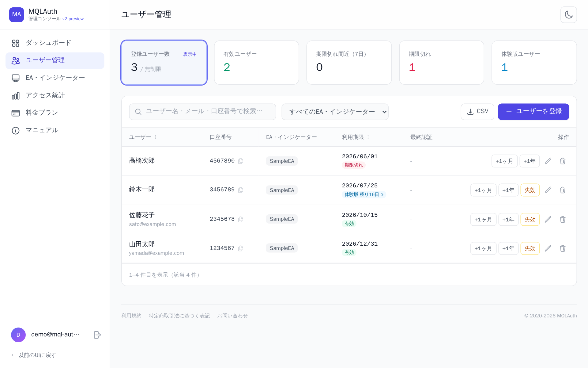The image size is (588, 368).
Task: Edit user 山田太郎 with the pencil icon
Action: tap(548, 248)
